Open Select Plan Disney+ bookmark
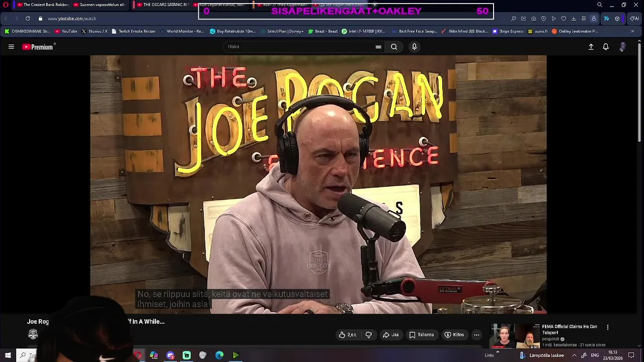This screenshot has height=362, width=644. [x=282, y=31]
